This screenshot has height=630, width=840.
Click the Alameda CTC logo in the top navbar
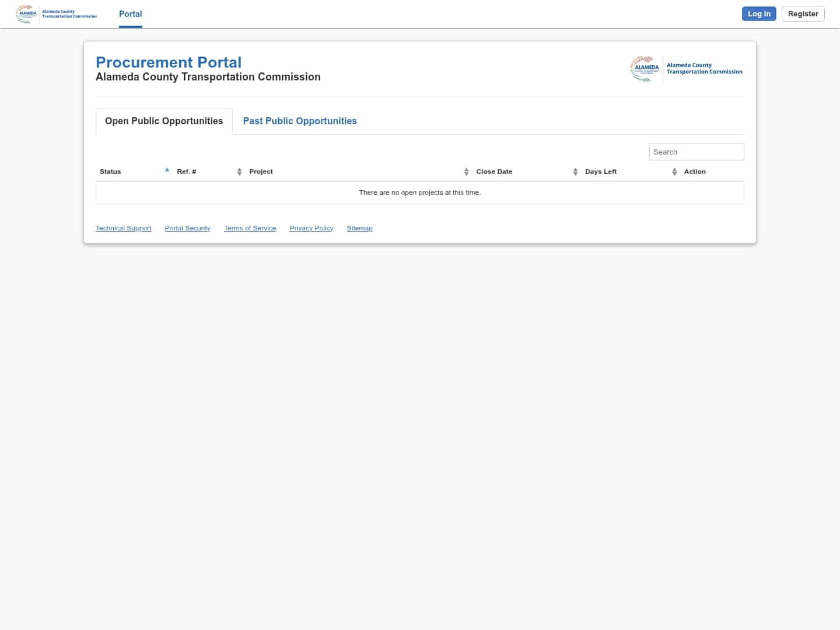click(x=57, y=14)
